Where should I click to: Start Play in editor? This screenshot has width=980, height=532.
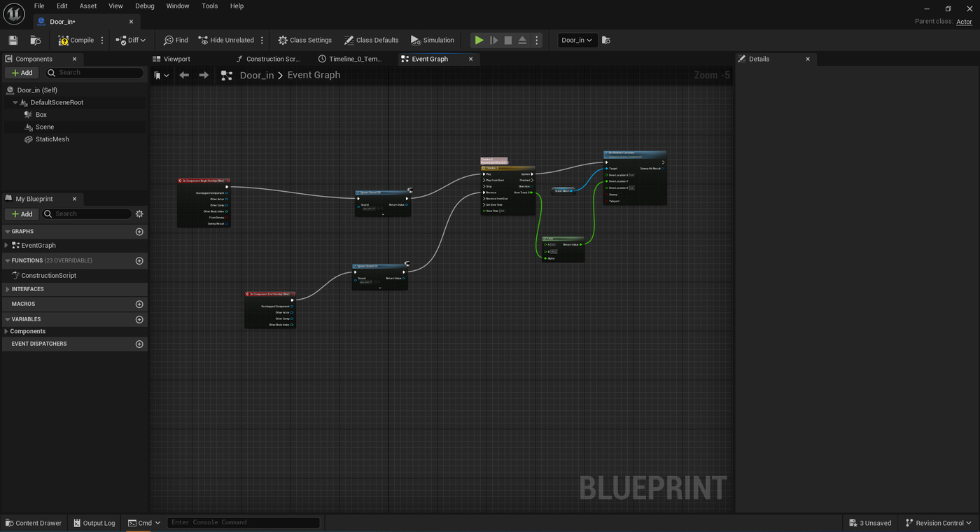[x=479, y=40]
